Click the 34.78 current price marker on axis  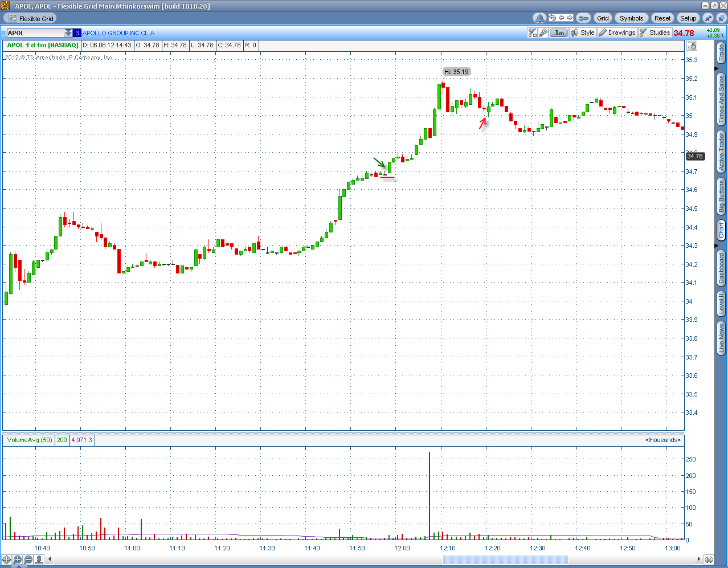[695, 156]
